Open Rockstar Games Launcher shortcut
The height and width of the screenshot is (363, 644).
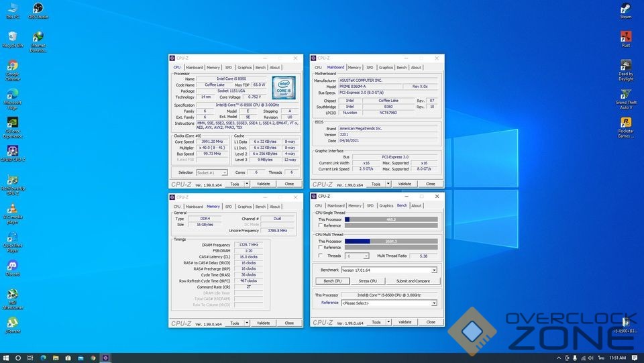tap(625, 127)
